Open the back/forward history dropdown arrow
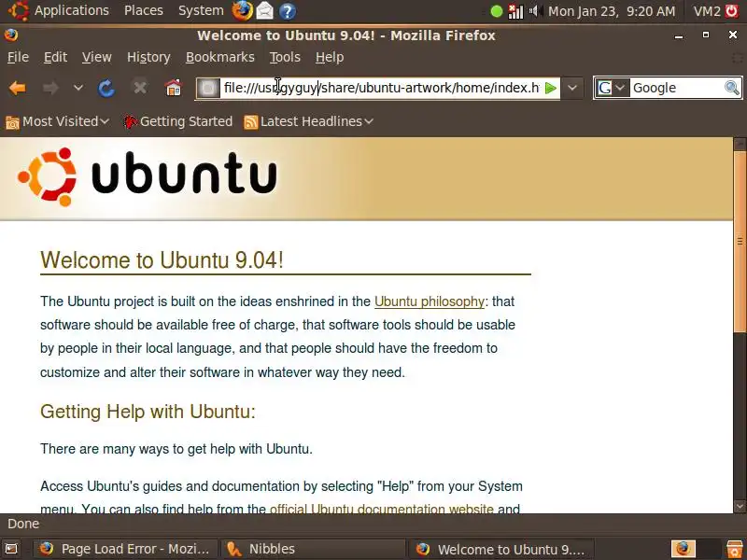This screenshot has width=747, height=560. pos(78,88)
